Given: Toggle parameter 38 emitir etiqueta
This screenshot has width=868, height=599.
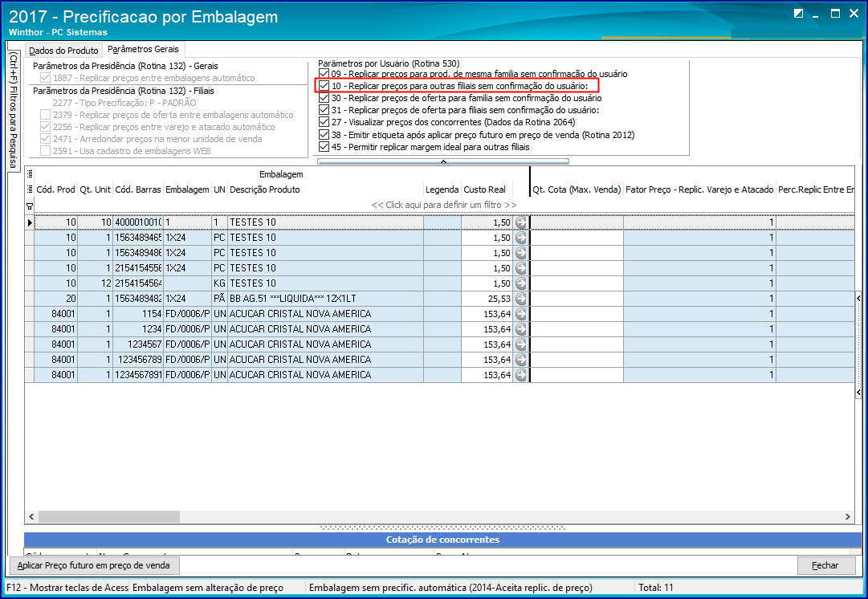Looking at the screenshot, I should (324, 135).
